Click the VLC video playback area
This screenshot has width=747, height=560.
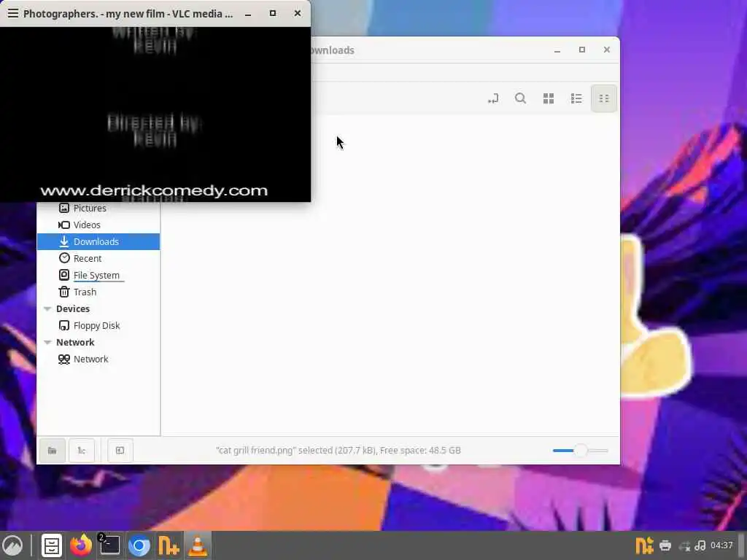155,114
